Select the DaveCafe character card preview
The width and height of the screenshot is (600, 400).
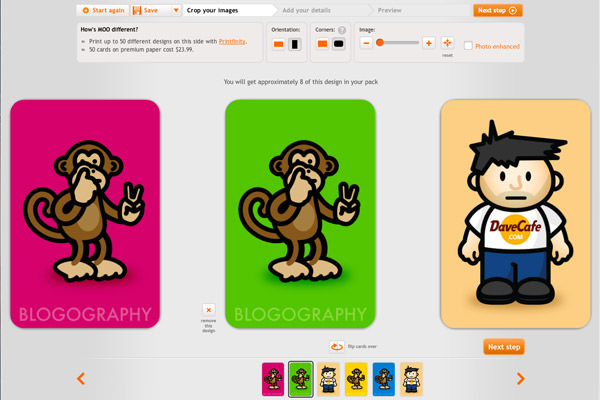click(x=515, y=214)
